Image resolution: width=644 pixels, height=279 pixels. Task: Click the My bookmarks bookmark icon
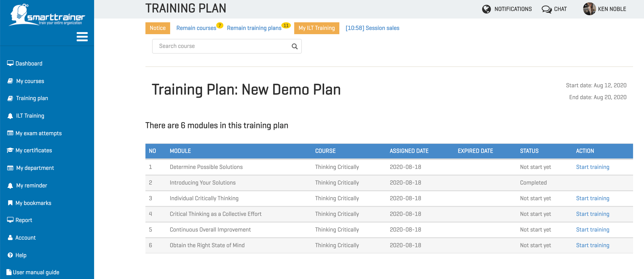tap(10, 203)
